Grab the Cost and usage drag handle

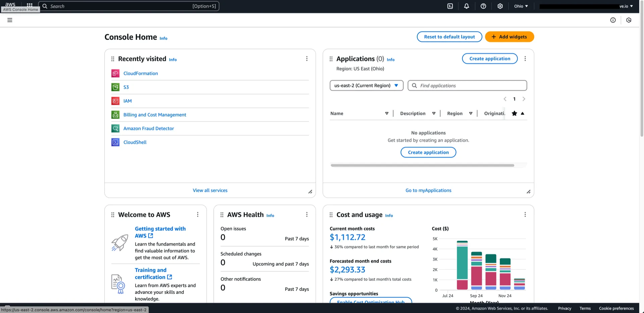coord(331,215)
